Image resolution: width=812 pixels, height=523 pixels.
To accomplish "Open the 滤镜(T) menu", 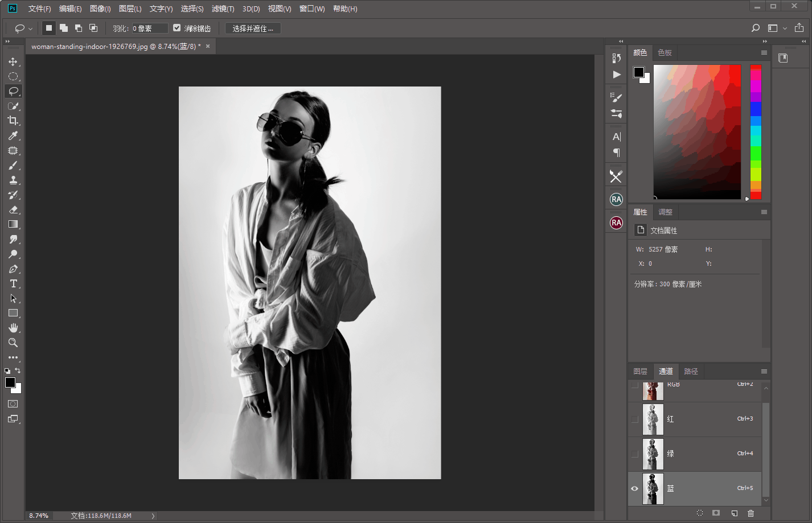I will click(x=223, y=9).
